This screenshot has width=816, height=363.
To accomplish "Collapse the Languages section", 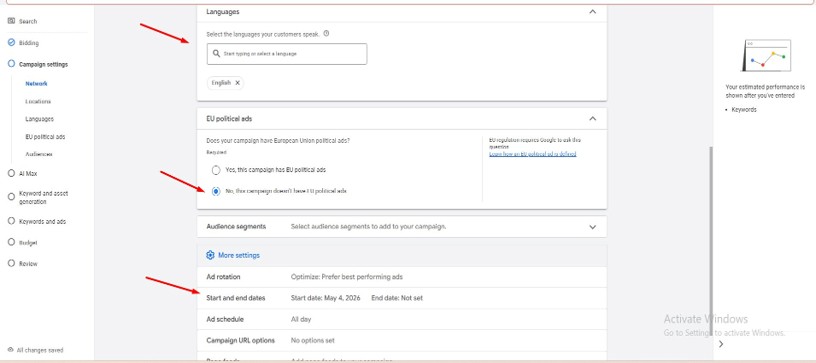I will (592, 11).
